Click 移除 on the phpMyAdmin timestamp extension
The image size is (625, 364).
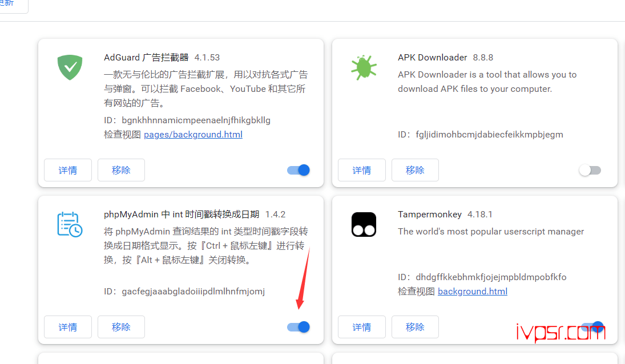click(x=121, y=327)
